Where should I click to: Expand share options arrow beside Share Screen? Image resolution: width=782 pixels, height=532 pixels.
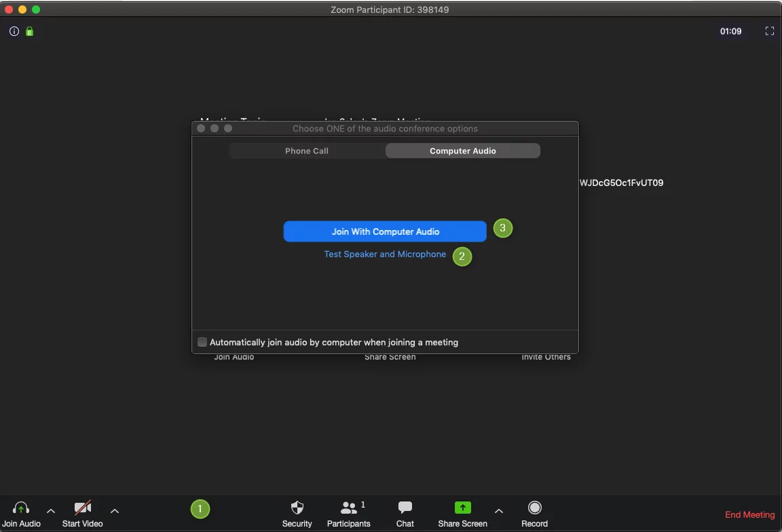499,511
